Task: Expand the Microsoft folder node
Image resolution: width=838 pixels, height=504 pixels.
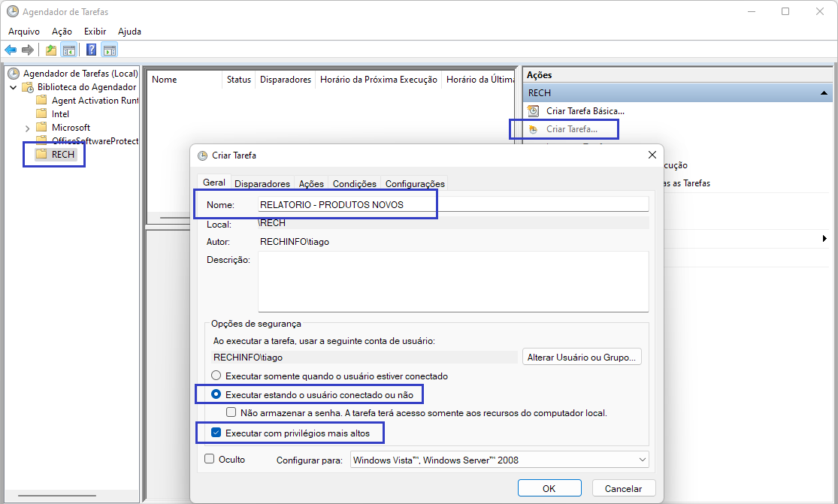Action: (27, 128)
